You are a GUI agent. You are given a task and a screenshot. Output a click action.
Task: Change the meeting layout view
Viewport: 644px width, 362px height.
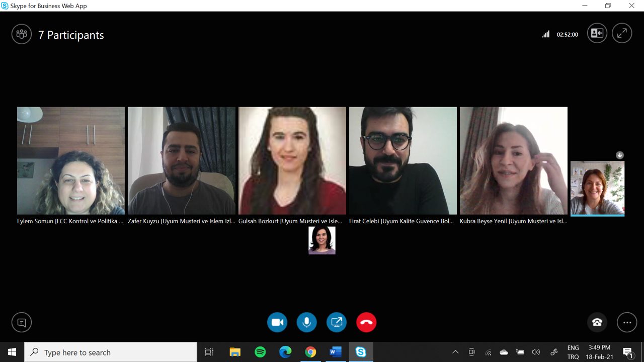pyautogui.click(x=597, y=33)
